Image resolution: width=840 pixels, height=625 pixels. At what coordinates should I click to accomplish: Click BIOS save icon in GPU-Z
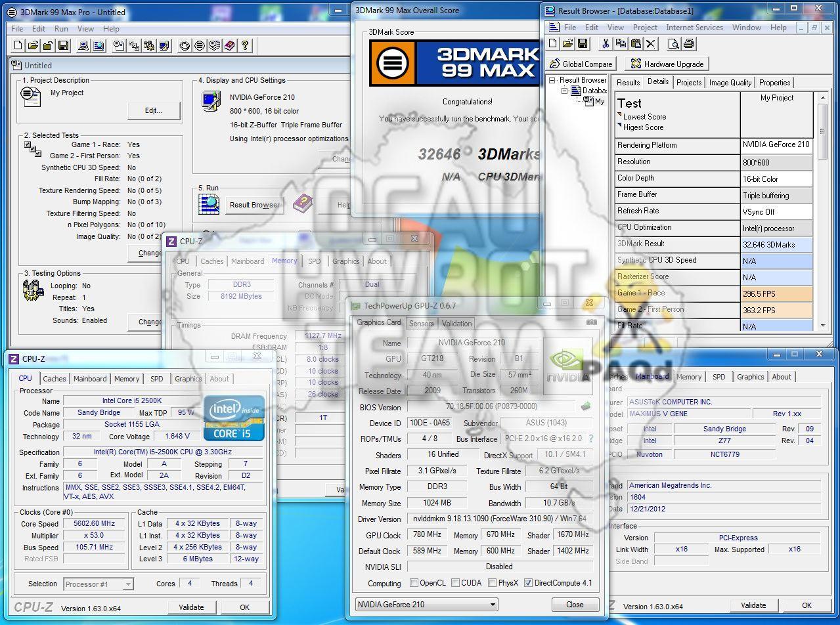click(586, 407)
